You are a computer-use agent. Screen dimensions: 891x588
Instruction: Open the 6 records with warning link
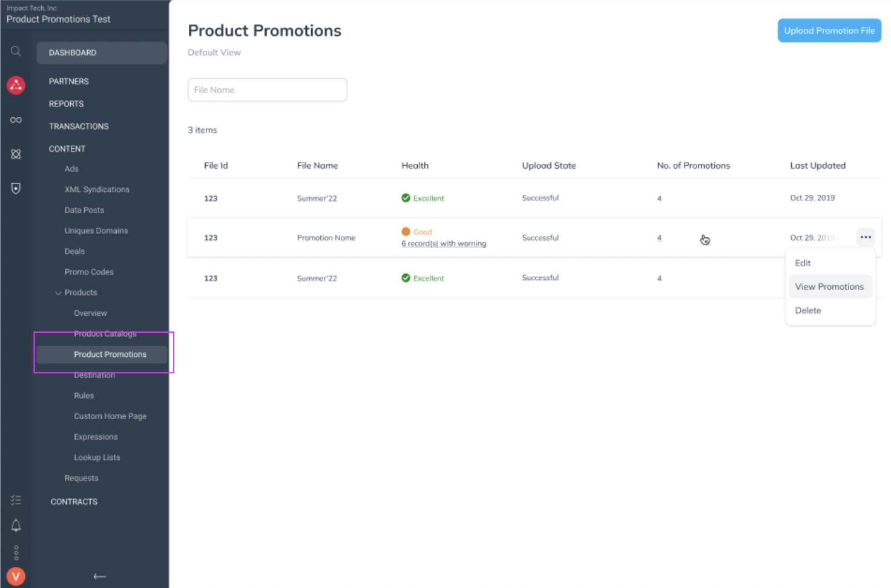(x=443, y=243)
